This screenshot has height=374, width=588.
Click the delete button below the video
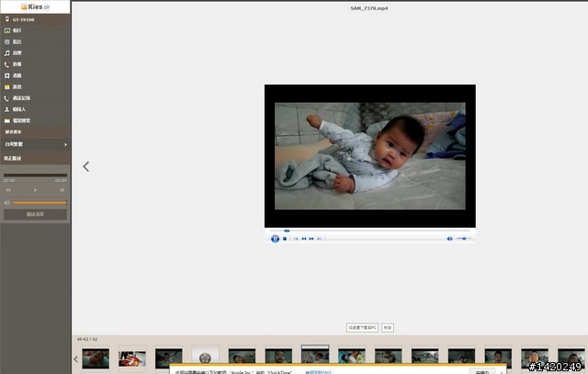tap(388, 327)
